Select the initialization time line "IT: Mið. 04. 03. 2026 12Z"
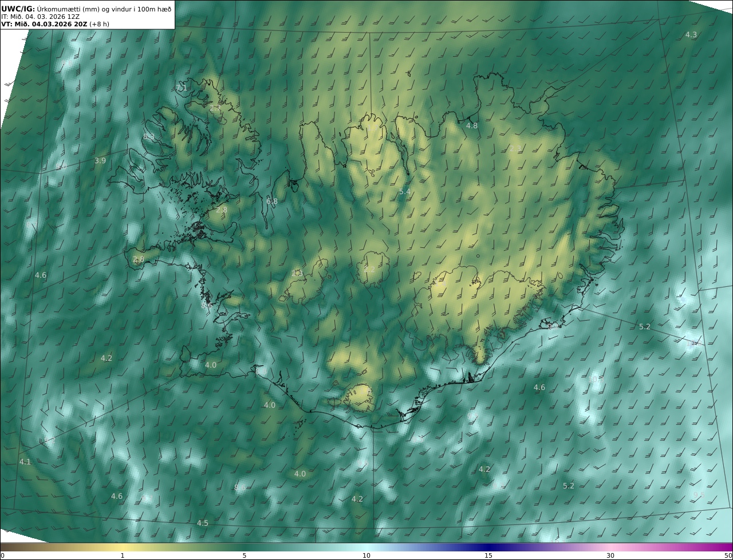This screenshot has width=733, height=560. [40, 17]
